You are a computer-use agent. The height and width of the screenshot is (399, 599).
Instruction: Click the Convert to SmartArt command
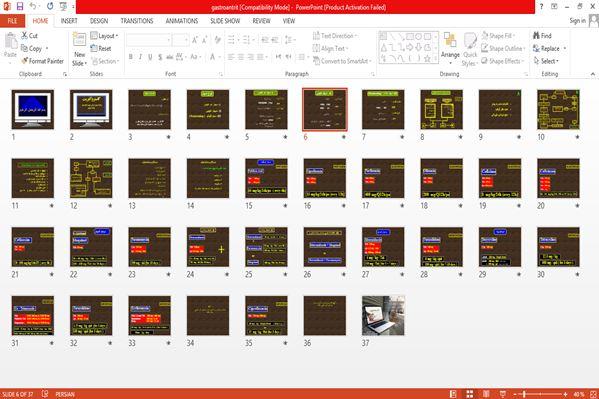click(x=342, y=61)
